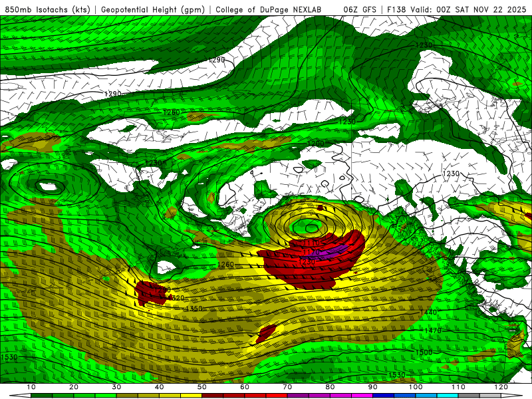Click the "80" color bar tick label

click(x=330, y=387)
